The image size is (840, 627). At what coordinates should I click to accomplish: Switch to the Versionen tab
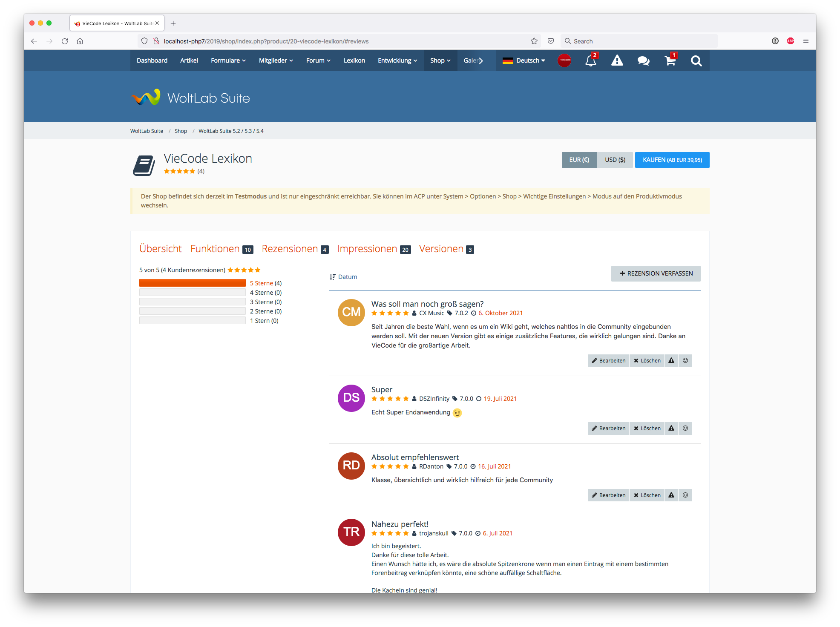click(x=441, y=249)
